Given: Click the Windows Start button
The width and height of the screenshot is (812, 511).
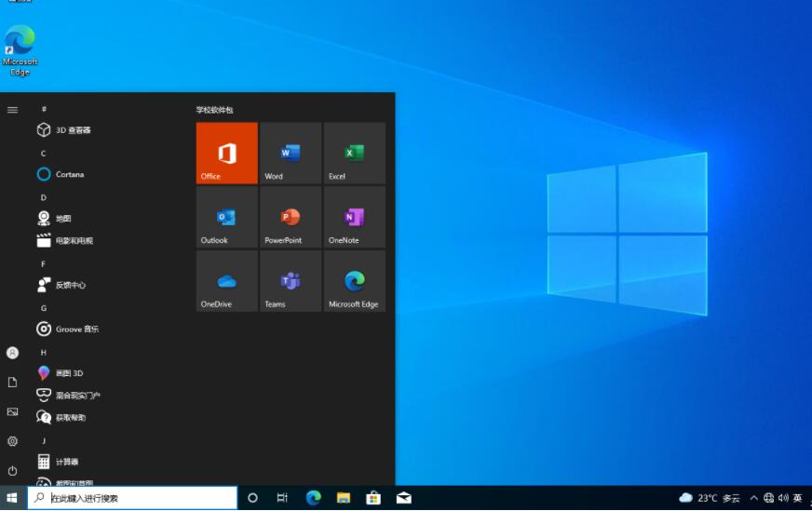Looking at the screenshot, I should (x=12, y=498).
